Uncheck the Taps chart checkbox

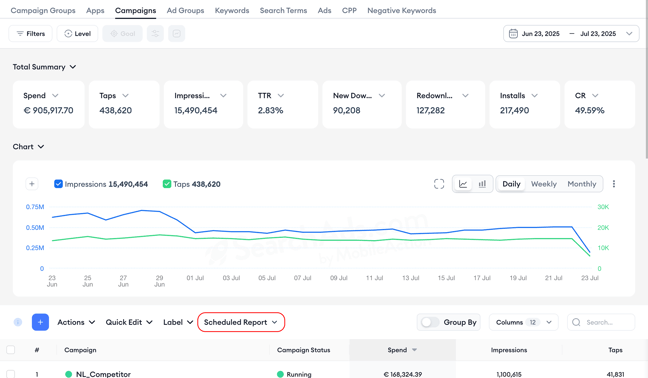point(167,184)
